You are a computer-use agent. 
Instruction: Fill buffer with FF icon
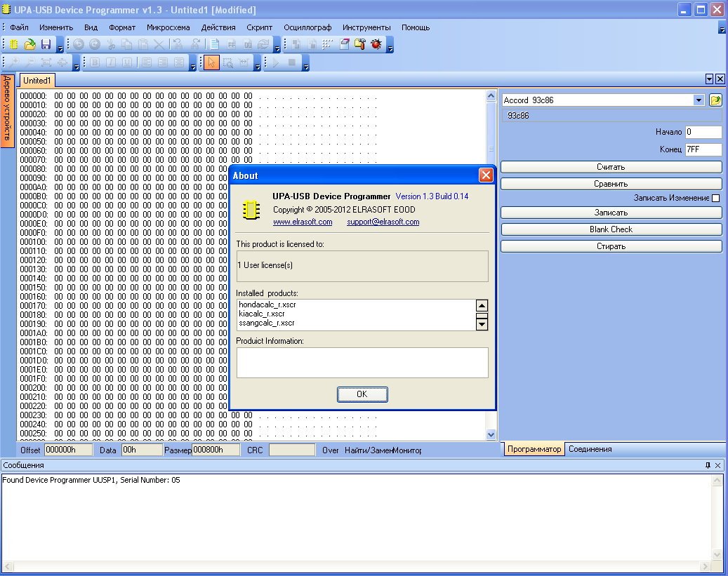pyautogui.click(x=232, y=45)
